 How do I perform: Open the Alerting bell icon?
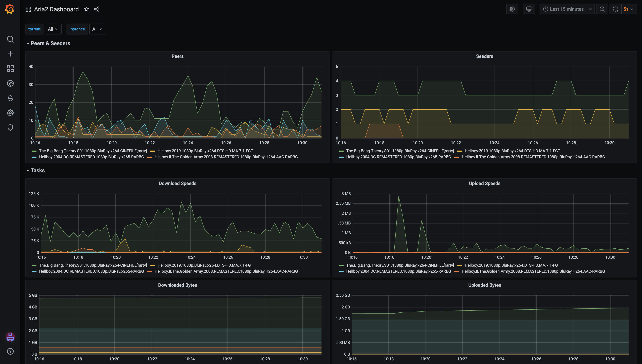coord(10,98)
